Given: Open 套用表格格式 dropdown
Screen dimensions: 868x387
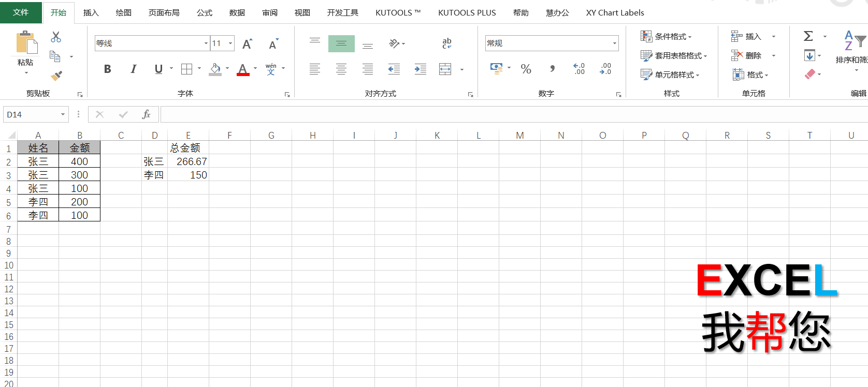Looking at the screenshot, I should coord(674,55).
